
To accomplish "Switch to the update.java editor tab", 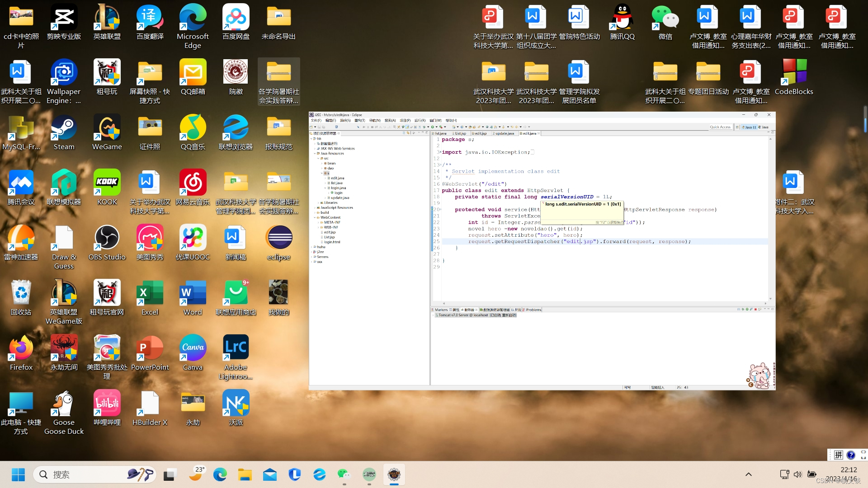I will (504, 133).
